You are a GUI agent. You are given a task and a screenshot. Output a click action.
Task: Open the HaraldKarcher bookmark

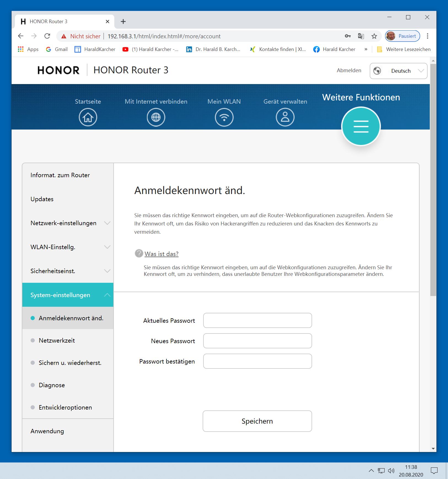point(95,49)
